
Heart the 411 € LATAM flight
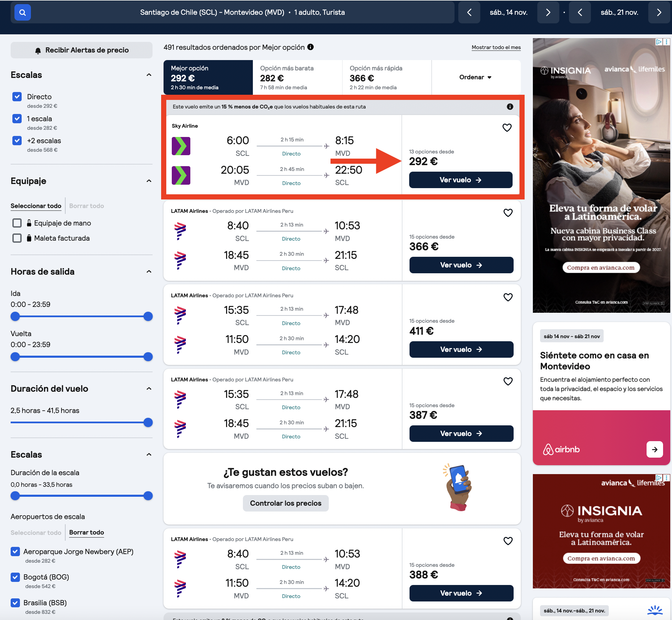[x=508, y=297]
